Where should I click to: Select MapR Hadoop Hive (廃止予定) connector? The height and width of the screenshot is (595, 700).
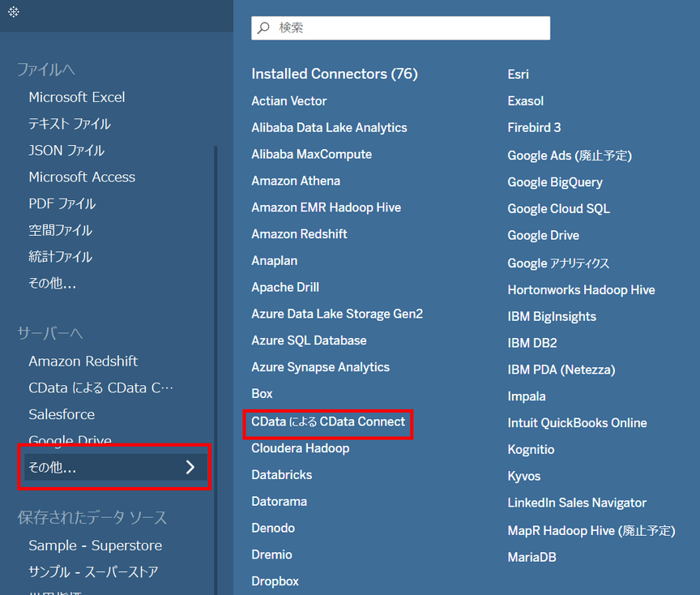[x=591, y=531]
